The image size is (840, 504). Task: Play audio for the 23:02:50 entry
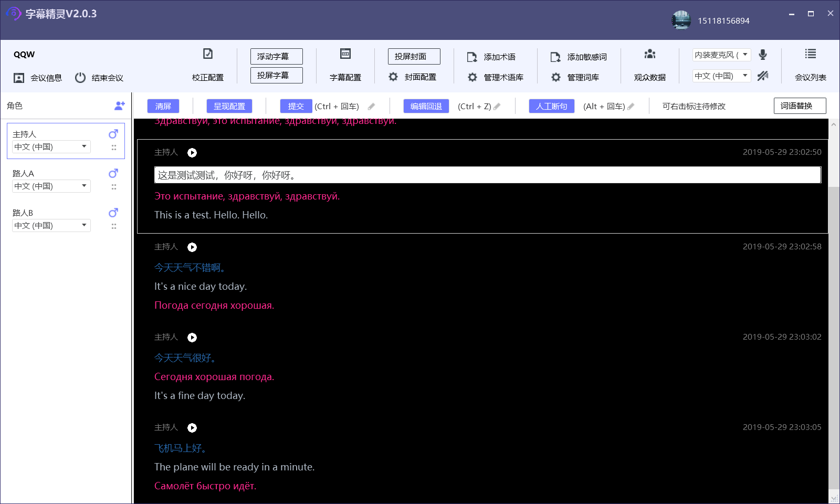click(x=192, y=153)
